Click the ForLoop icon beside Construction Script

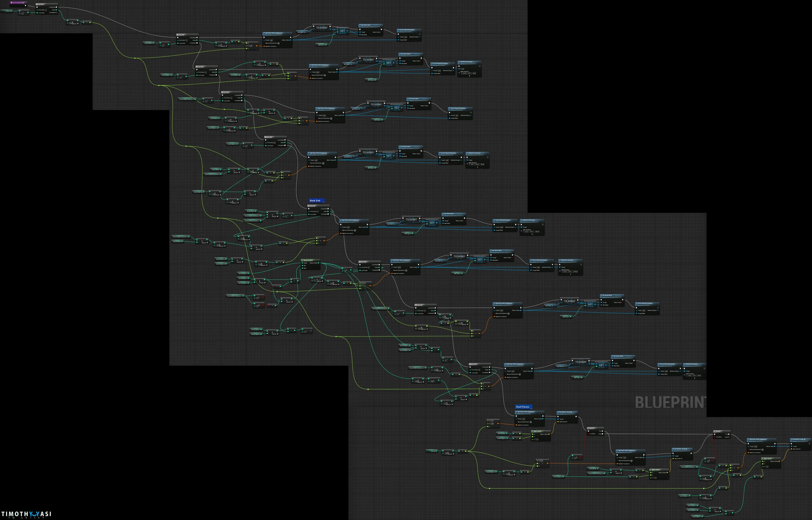coord(37,5)
